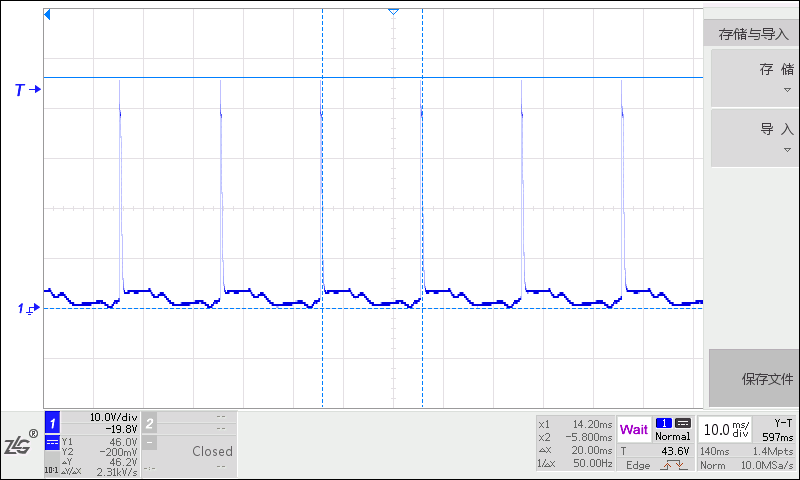Click the x2 cursor value -5.800ms

(589, 437)
